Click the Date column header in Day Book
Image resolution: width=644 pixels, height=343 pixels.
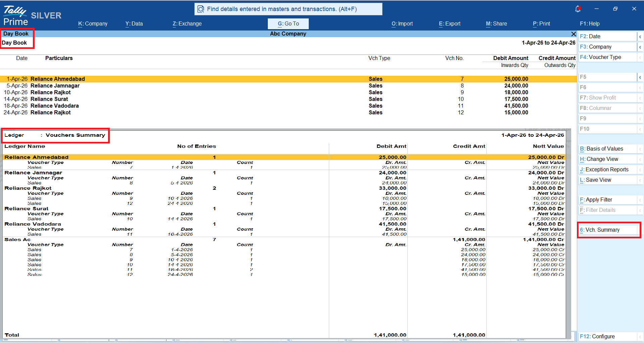click(22, 58)
